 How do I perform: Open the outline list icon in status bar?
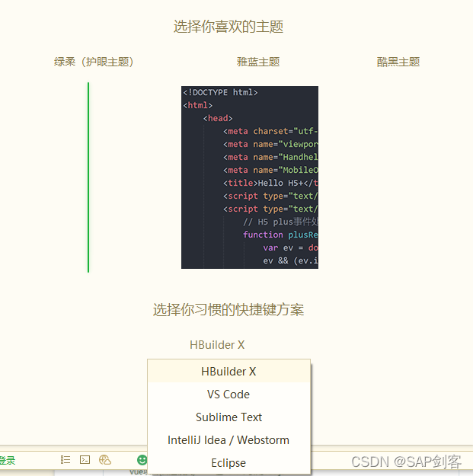66,459
